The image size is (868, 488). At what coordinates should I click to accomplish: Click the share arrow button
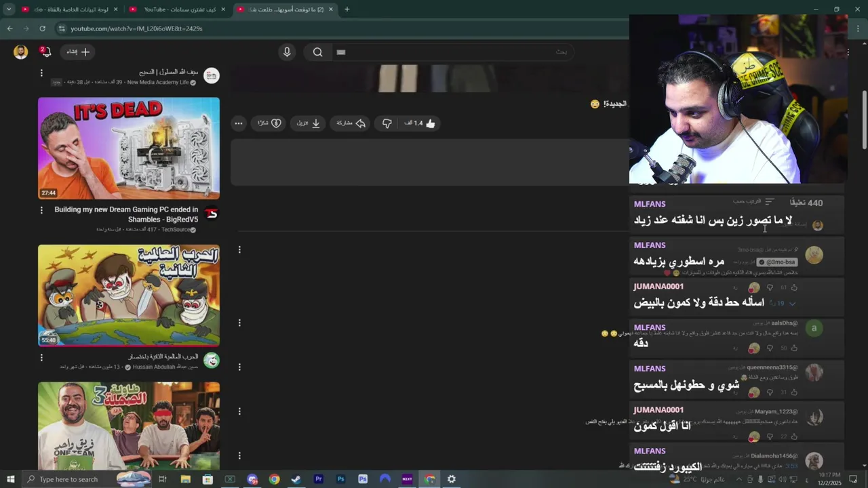(351, 123)
